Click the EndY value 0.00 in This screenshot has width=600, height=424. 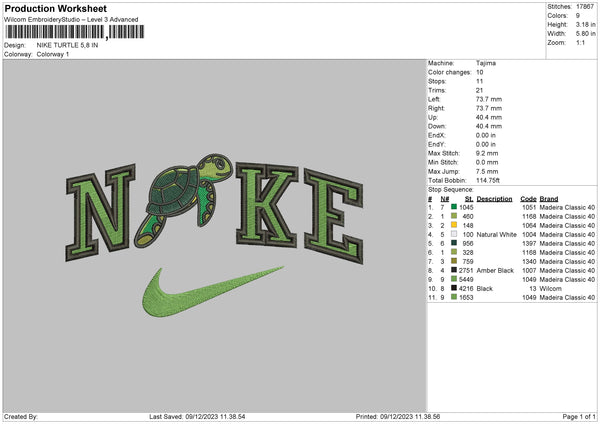pyautogui.click(x=486, y=144)
